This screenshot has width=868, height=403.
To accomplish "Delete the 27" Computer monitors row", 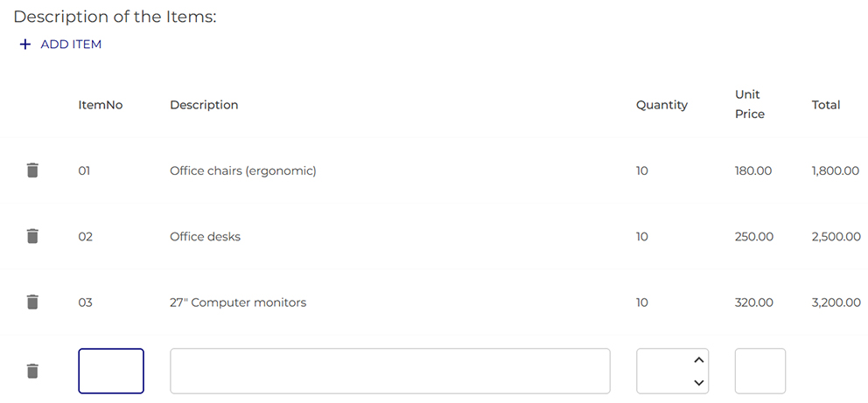I will tap(32, 302).
